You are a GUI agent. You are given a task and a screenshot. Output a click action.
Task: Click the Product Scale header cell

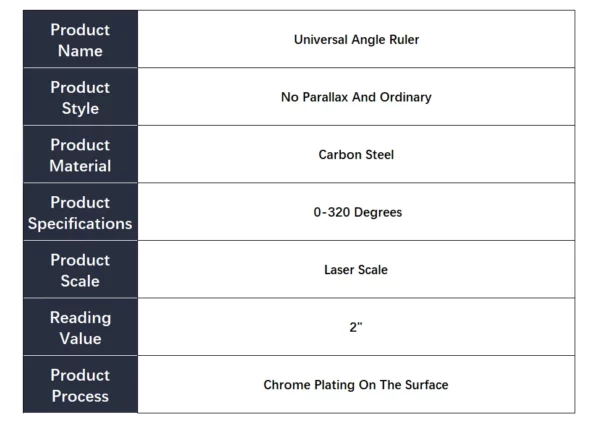(80, 270)
